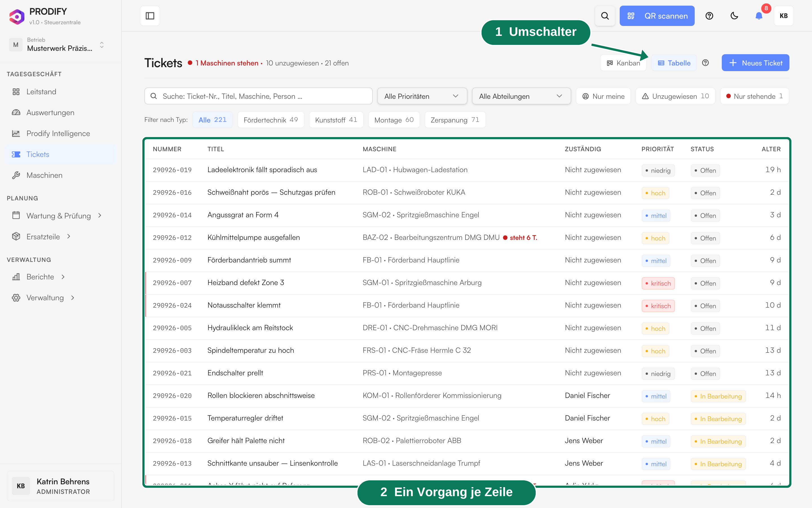Viewport: 812px width, 508px height.
Task: Sort table by PRIORITÄT column
Action: click(x=657, y=149)
